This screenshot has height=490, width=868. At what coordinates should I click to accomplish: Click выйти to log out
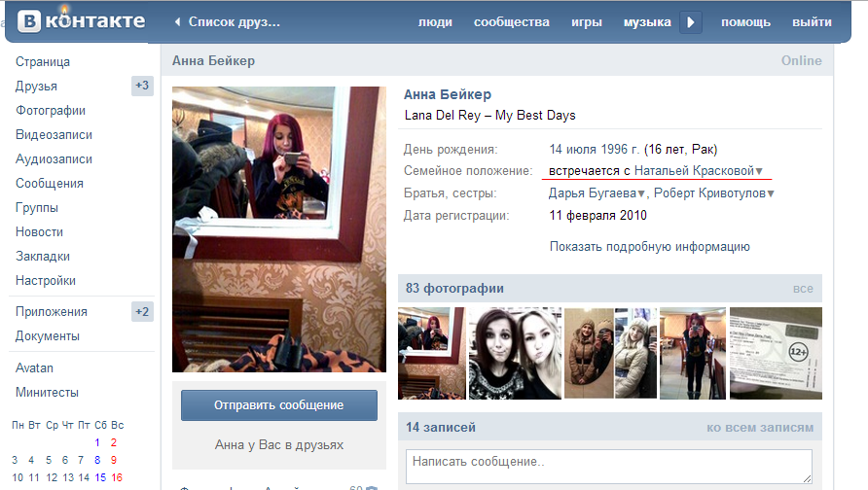pyautogui.click(x=813, y=22)
